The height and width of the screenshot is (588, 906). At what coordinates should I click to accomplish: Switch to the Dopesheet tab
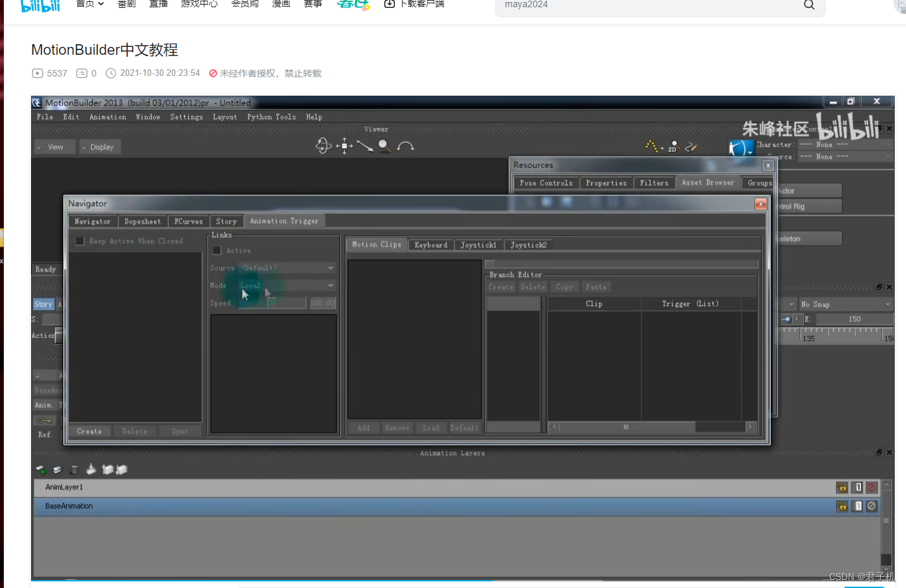click(143, 221)
